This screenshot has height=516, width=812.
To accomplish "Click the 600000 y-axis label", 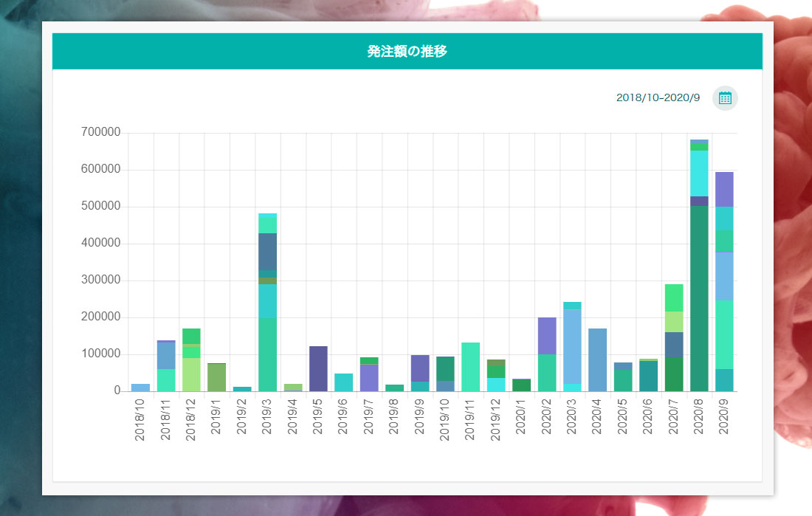I will click(x=100, y=169).
